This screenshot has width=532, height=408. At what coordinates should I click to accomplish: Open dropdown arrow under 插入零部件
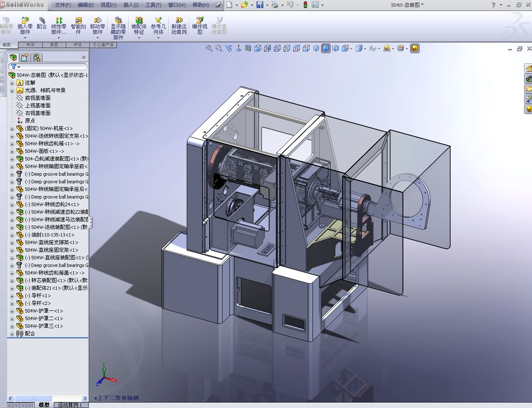(x=25, y=38)
